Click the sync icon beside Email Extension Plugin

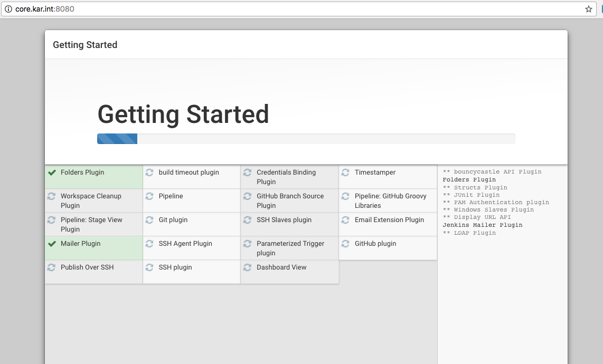coord(345,220)
